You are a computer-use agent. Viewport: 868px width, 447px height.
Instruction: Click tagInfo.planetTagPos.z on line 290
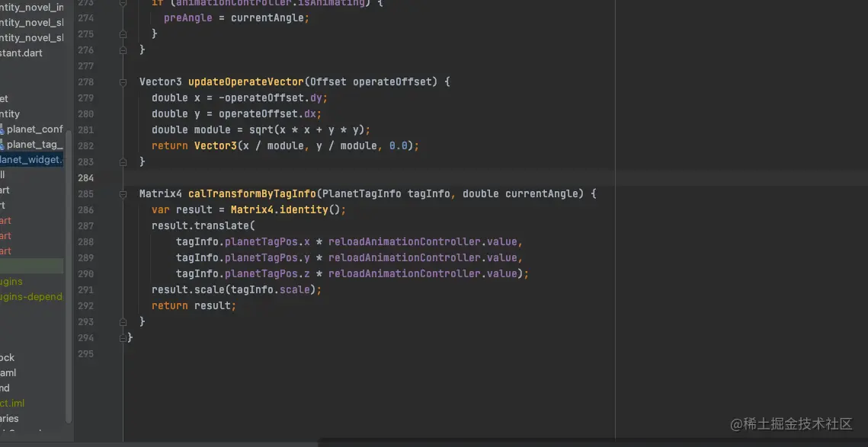242,274
